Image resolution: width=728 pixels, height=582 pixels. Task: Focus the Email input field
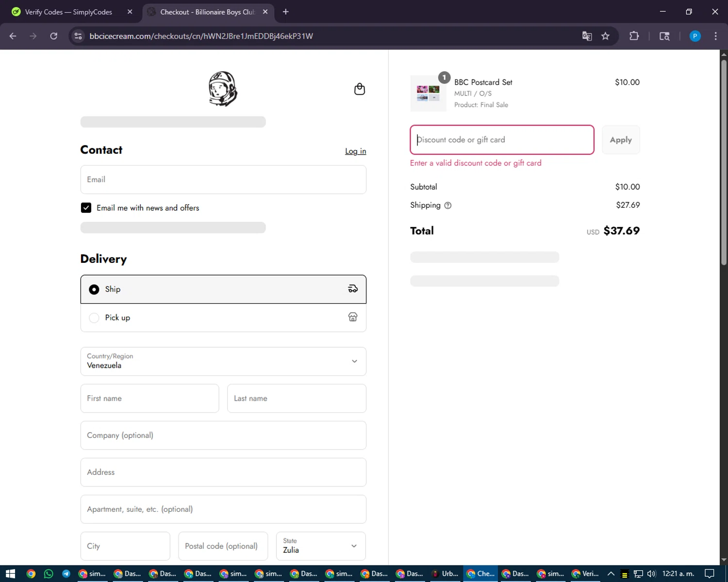click(223, 179)
